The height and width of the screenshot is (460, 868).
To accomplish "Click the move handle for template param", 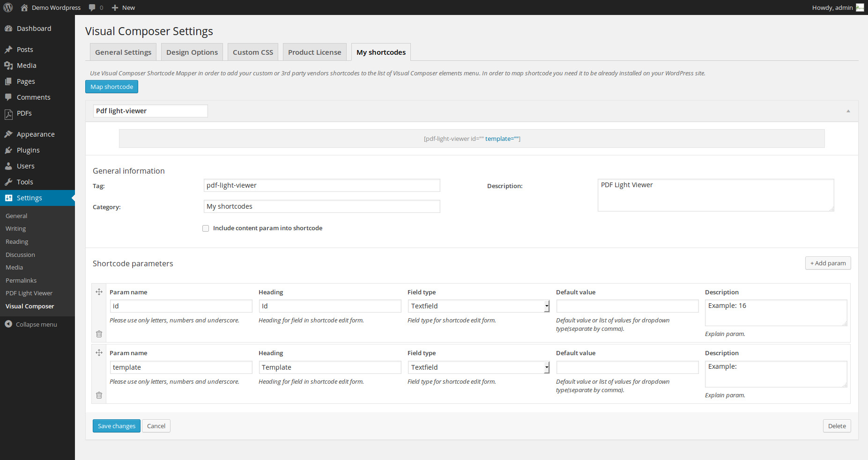I will pyautogui.click(x=99, y=353).
